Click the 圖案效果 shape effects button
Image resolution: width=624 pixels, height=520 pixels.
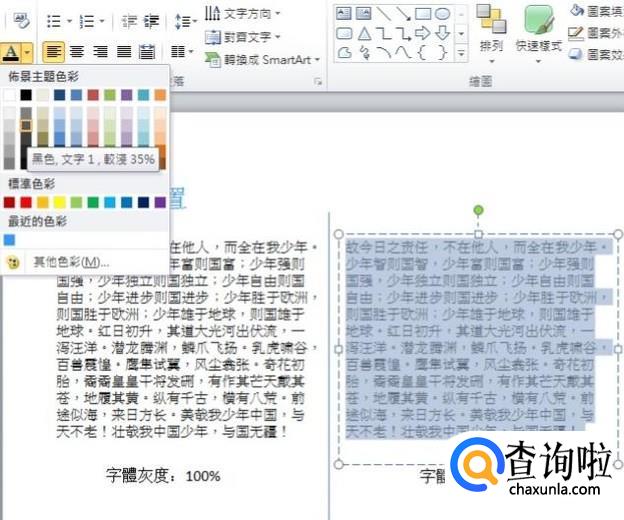tap(596, 54)
